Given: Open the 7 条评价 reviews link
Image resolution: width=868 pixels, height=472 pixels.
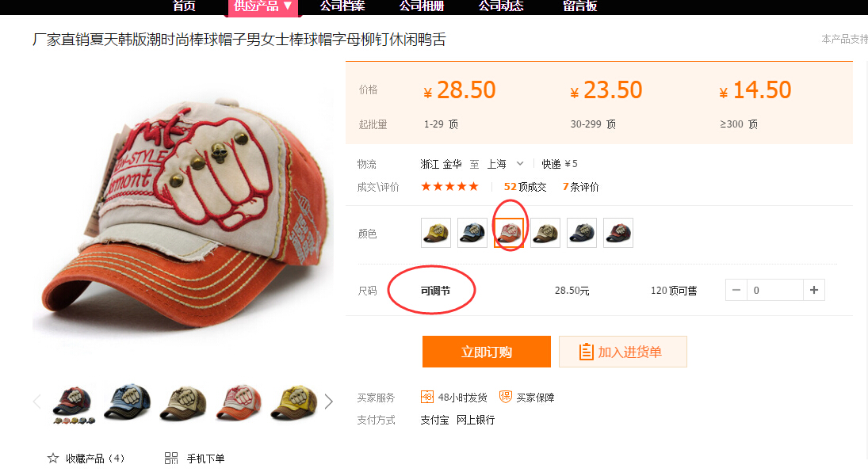Looking at the screenshot, I should [x=581, y=187].
